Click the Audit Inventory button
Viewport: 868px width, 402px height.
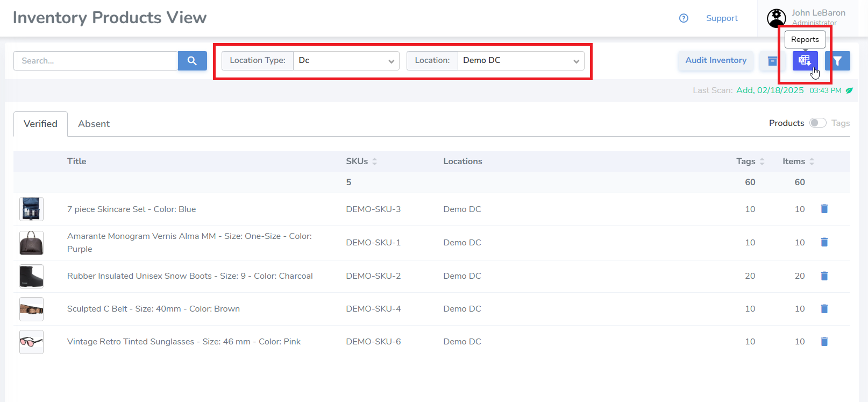(715, 61)
